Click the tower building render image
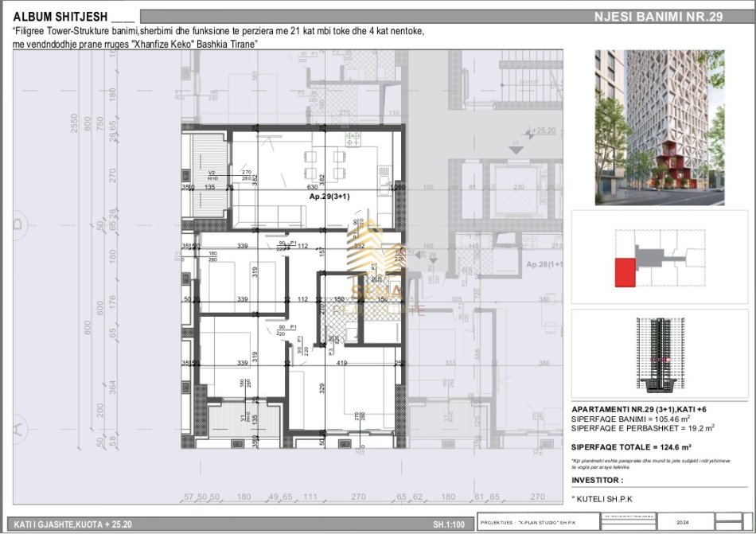The image size is (756, 534). (x=660, y=127)
